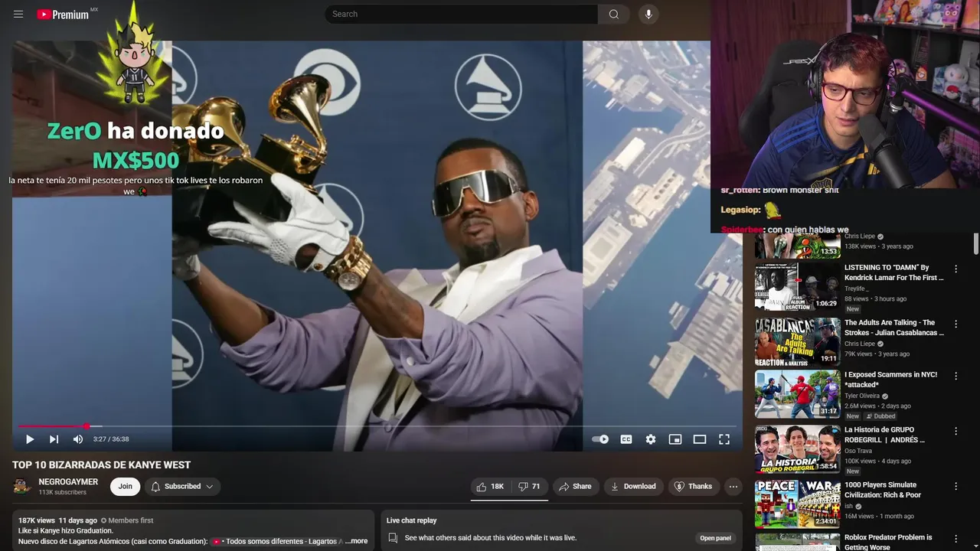Image resolution: width=980 pixels, height=551 pixels.
Task: Expand the Subscribed notification dropdown
Action: pyautogui.click(x=182, y=486)
